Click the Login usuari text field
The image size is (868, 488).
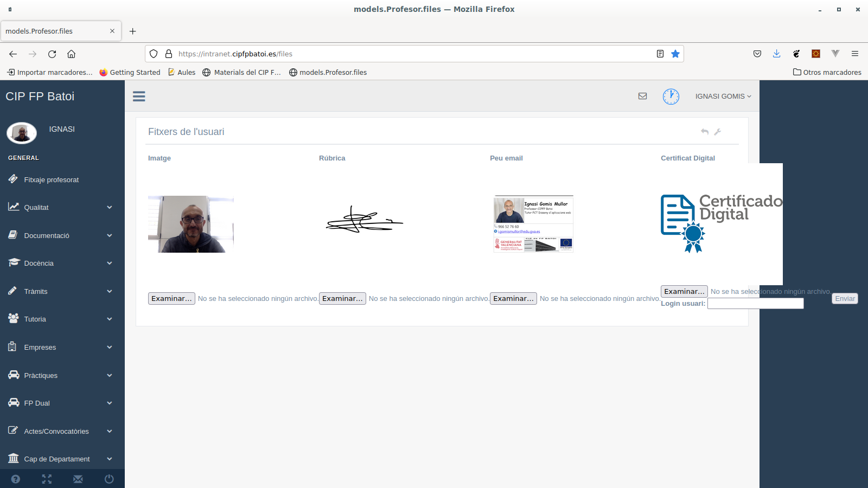coord(755,304)
